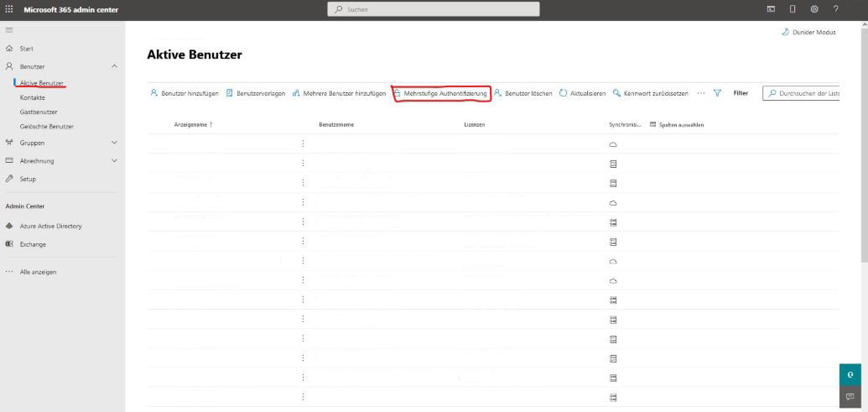Open the help question mark icon
The image size is (868, 412).
point(836,9)
